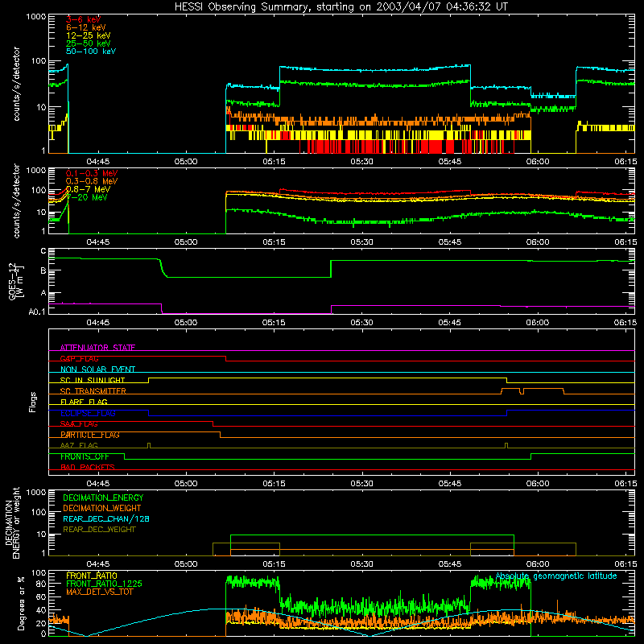644x644 pixels.
Task: Select the SC_TRANSMITTER flag label
Action: click(x=93, y=391)
